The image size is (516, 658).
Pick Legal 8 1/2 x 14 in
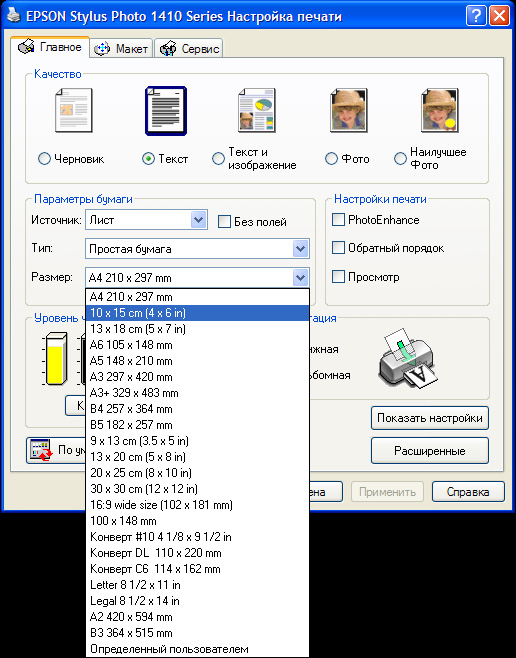point(197,601)
